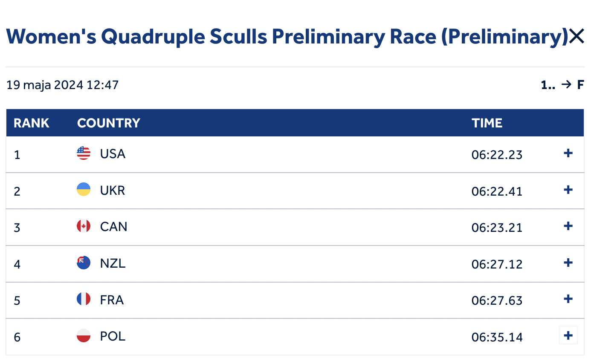591x364 pixels.
Task: Expand the NZL result row
Action: coord(568,263)
